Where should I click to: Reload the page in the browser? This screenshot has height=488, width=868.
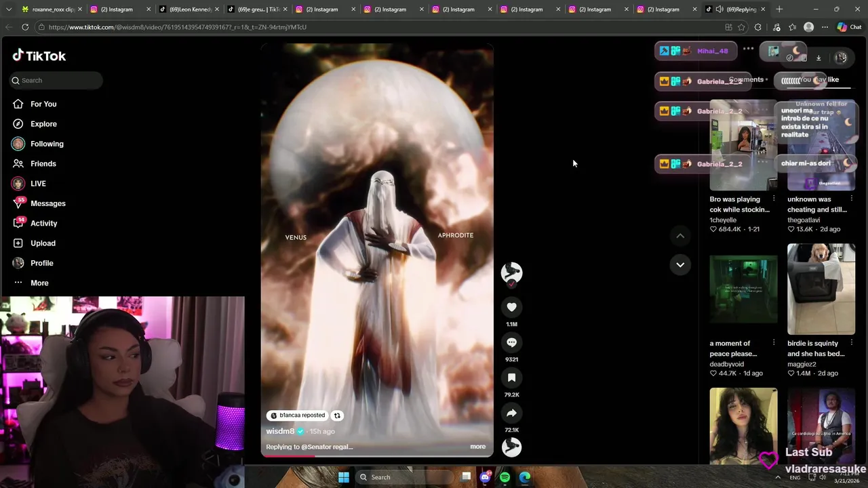tap(25, 27)
